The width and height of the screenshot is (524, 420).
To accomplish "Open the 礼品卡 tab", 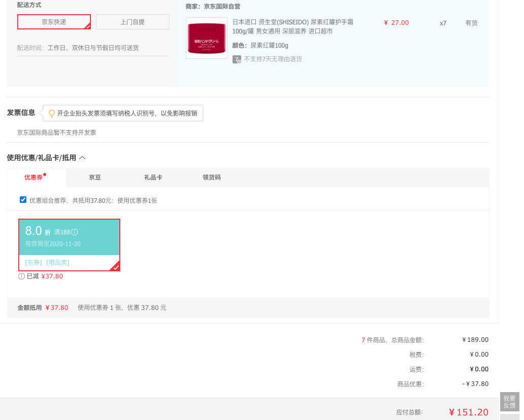I will (x=153, y=177).
